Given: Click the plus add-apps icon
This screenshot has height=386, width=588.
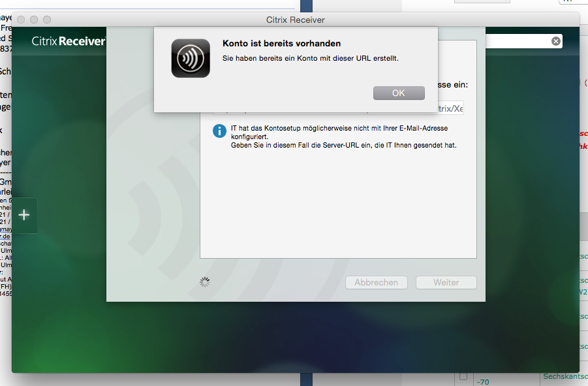Looking at the screenshot, I should (24, 215).
